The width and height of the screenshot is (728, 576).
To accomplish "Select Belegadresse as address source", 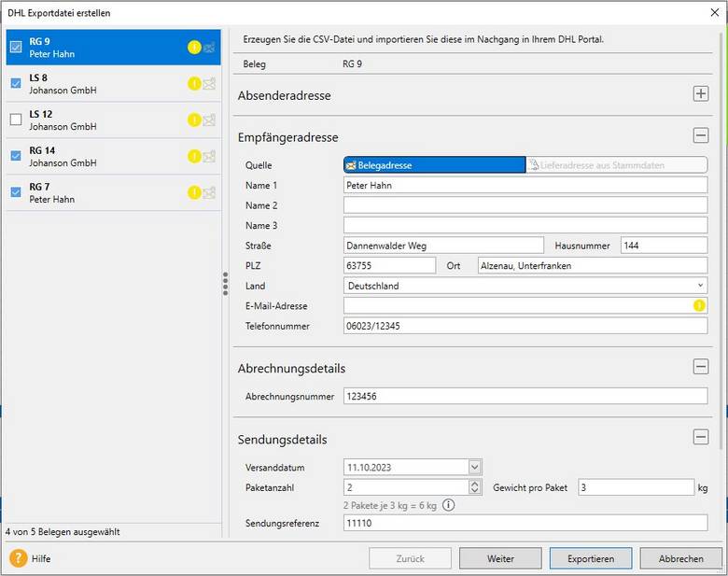I will [435, 165].
